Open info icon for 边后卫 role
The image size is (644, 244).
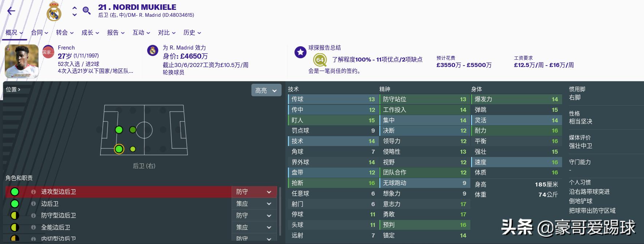click(33, 204)
